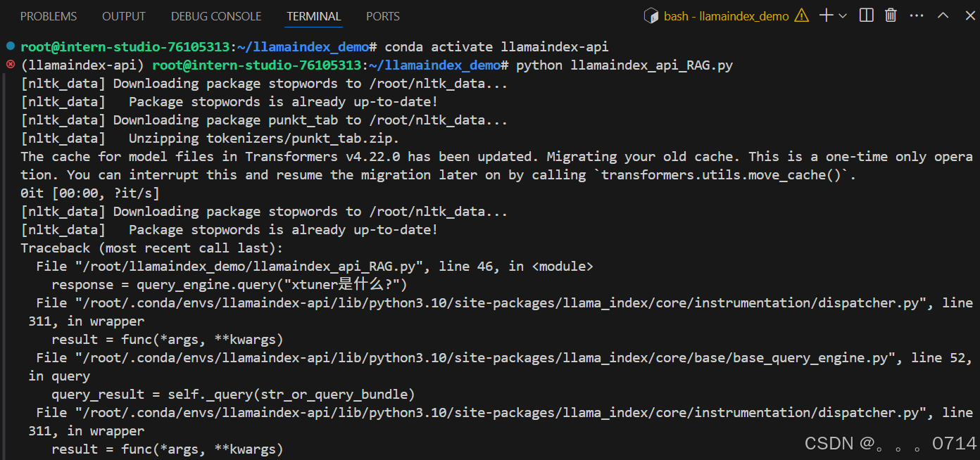Select the TERMINAL tab
The image size is (980, 460).
tap(314, 15)
